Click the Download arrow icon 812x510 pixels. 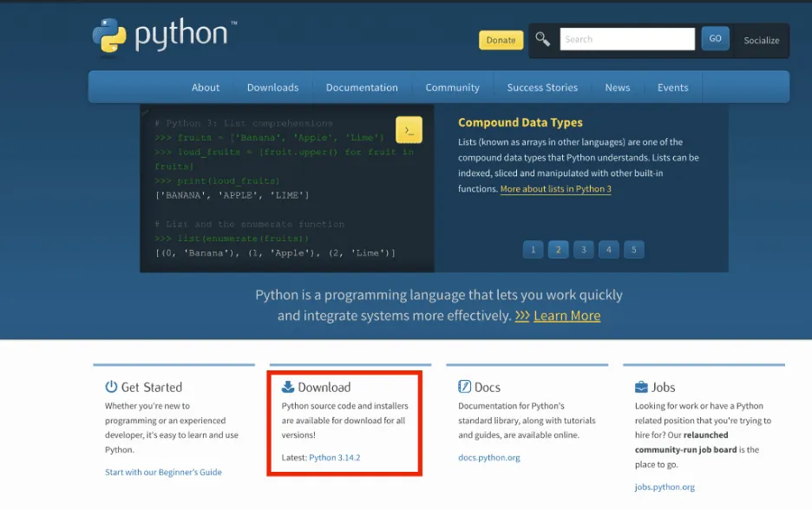[x=288, y=387]
